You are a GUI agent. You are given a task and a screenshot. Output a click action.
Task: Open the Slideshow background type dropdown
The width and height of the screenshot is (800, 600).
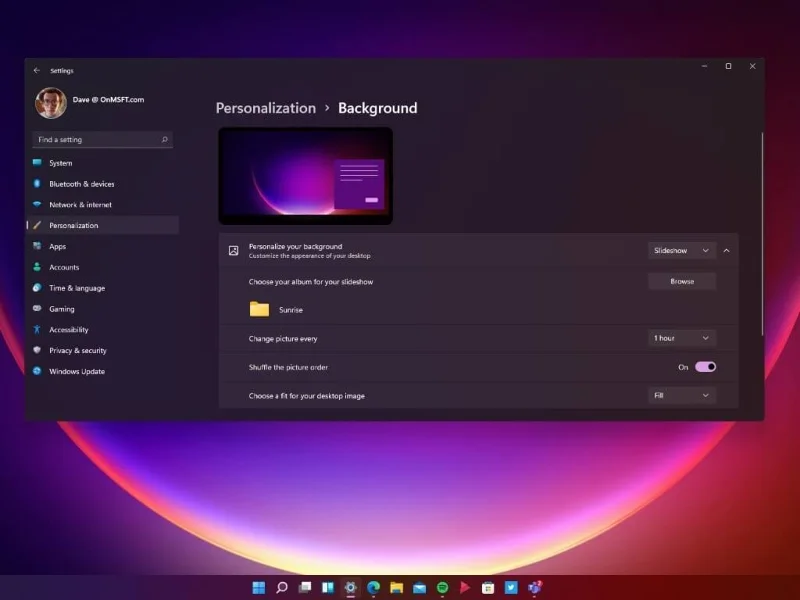(x=681, y=250)
